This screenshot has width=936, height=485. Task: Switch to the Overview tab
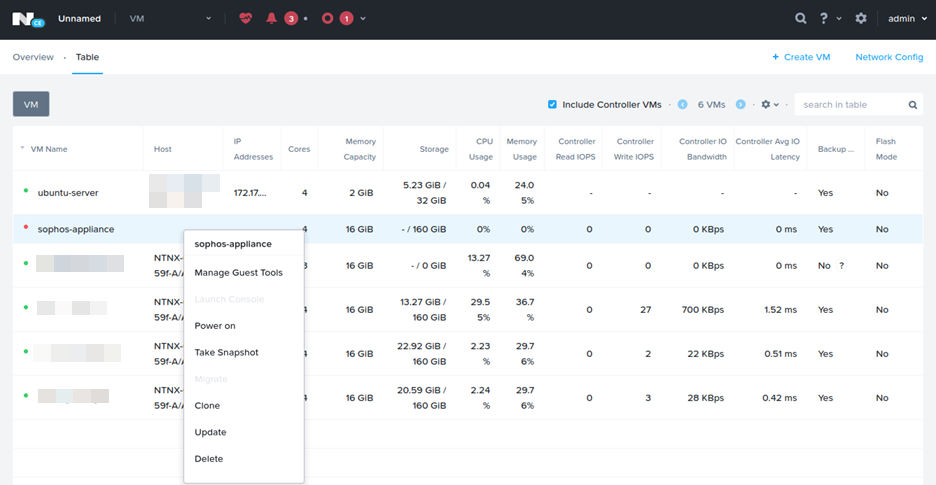tap(33, 57)
